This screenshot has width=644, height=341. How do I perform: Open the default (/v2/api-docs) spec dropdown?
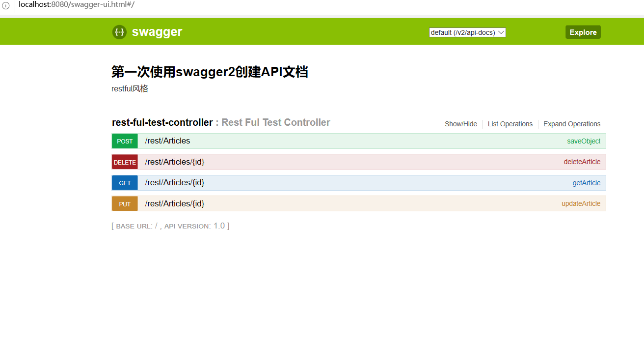coord(467,32)
